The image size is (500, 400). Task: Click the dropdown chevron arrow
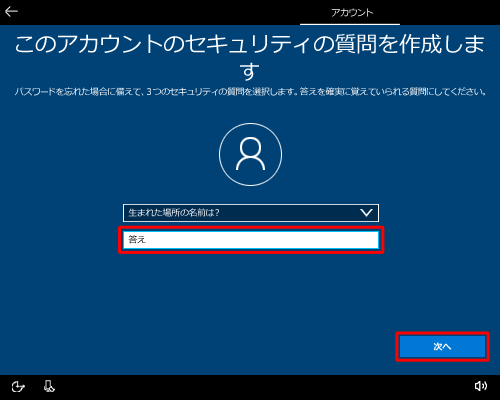click(366, 213)
